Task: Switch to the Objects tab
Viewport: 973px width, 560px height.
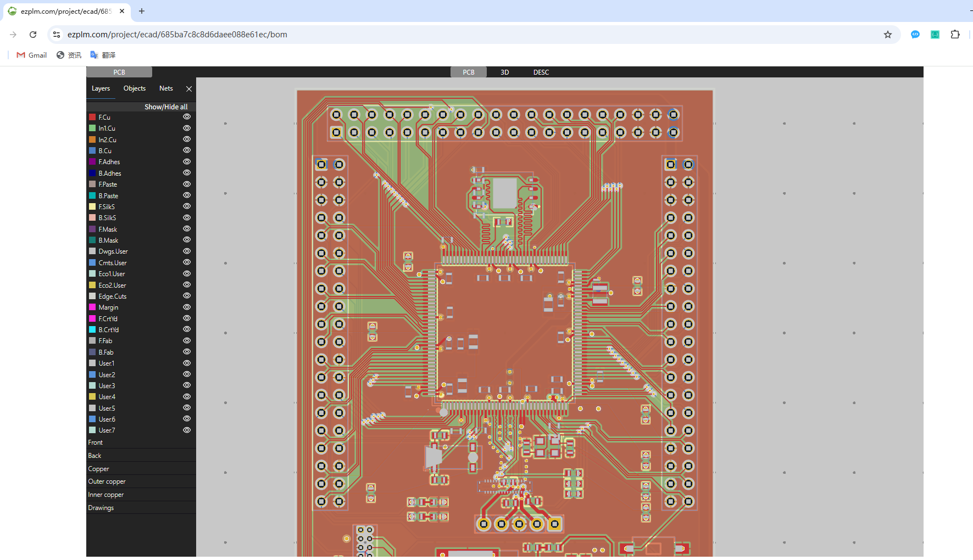Action: (x=135, y=88)
